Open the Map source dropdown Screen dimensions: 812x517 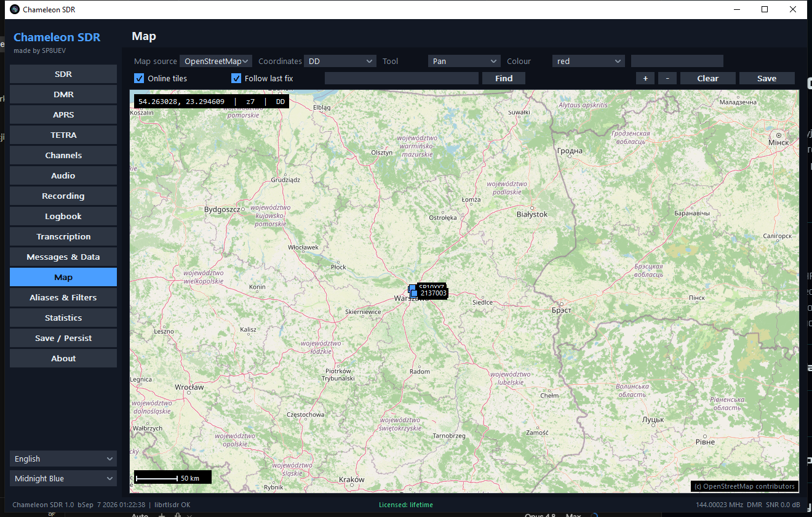tap(216, 61)
